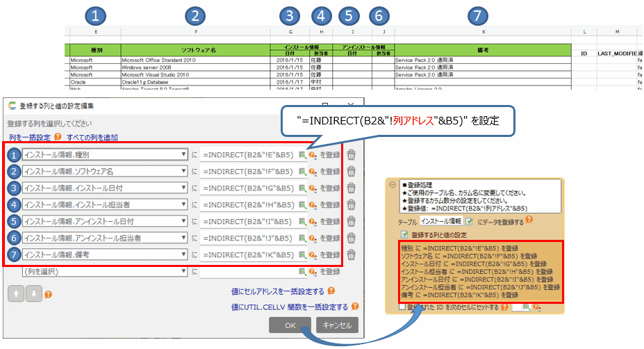644x349 pixels.
Task: Open the 登録する列と値の設定 edit icon
Action: [x=404, y=235]
